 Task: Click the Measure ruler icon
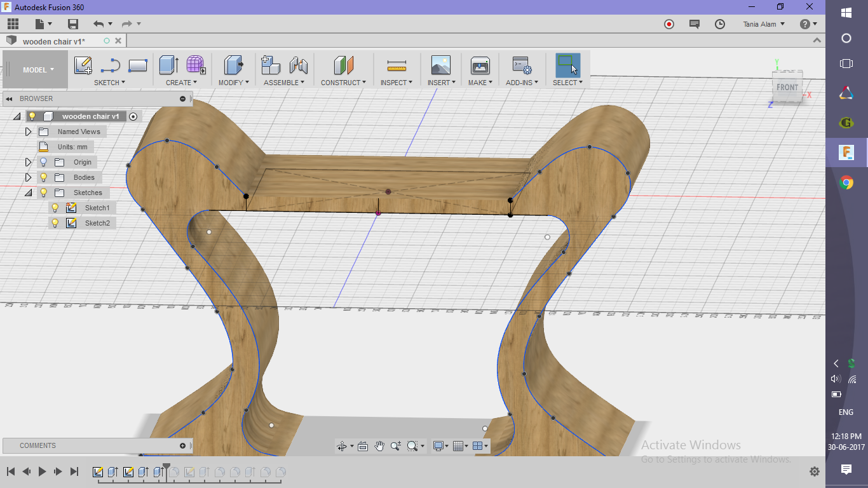(x=397, y=65)
